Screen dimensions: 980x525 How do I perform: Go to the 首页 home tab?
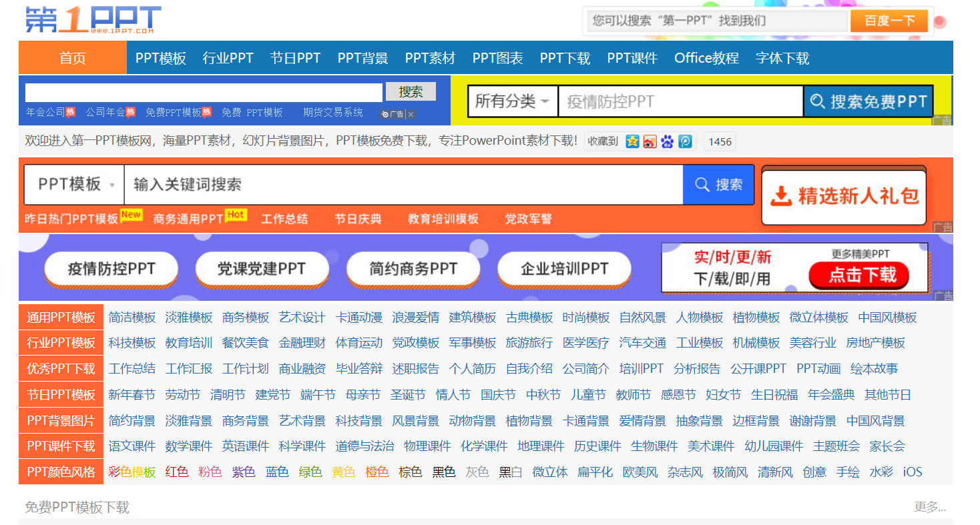pyautogui.click(x=73, y=58)
